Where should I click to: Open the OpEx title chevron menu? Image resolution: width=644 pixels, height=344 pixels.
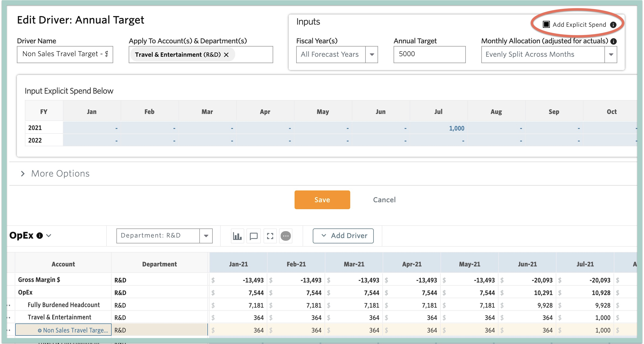click(49, 236)
